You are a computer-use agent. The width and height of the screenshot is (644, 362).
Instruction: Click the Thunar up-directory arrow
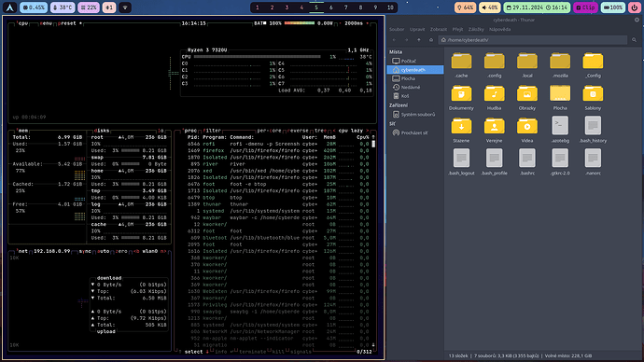(x=418, y=40)
